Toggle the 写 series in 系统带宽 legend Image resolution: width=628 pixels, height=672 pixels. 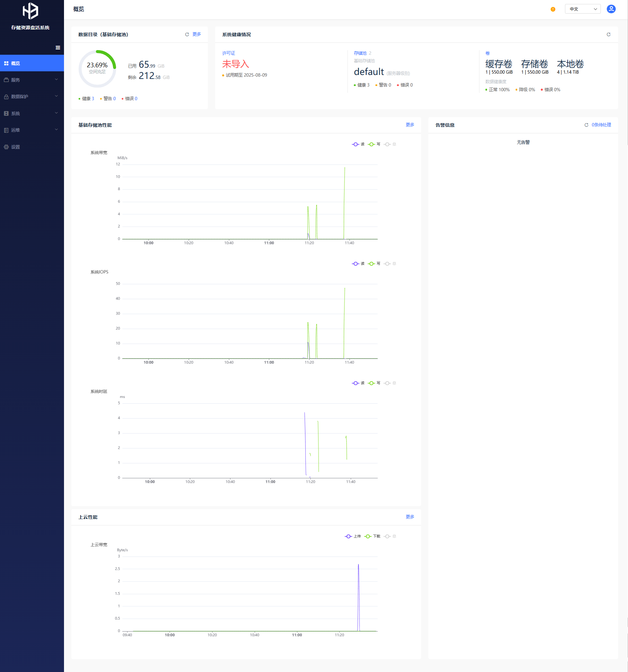pos(374,144)
